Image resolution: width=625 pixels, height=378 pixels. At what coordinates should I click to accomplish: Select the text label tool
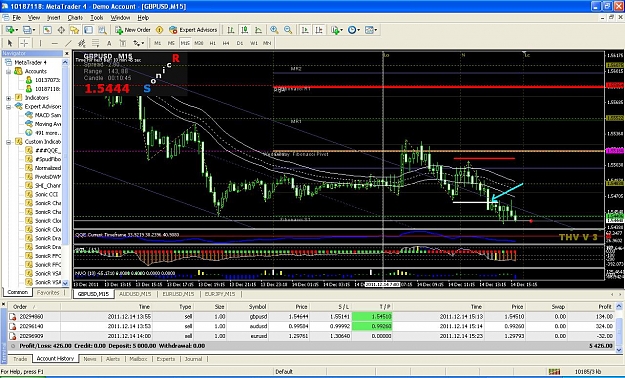click(123, 43)
